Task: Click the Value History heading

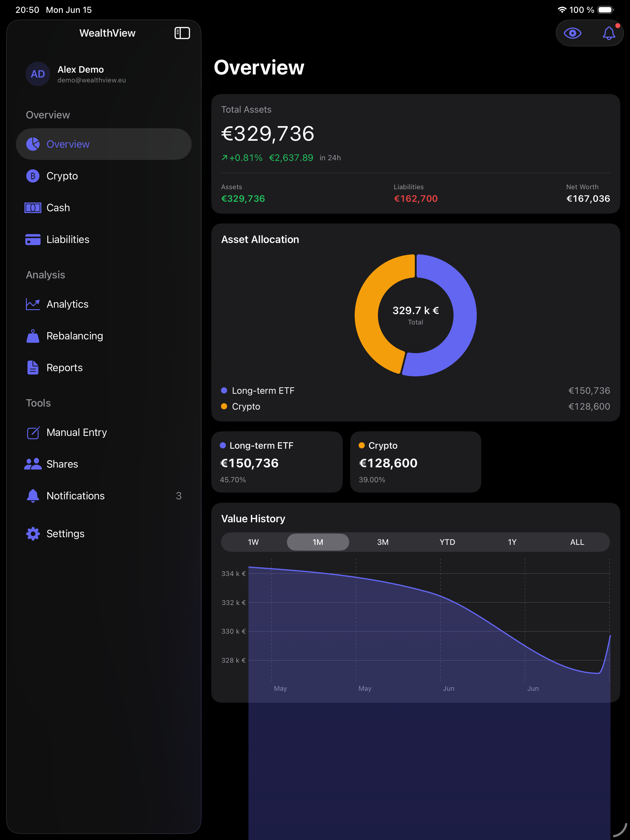Action: tap(253, 519)
